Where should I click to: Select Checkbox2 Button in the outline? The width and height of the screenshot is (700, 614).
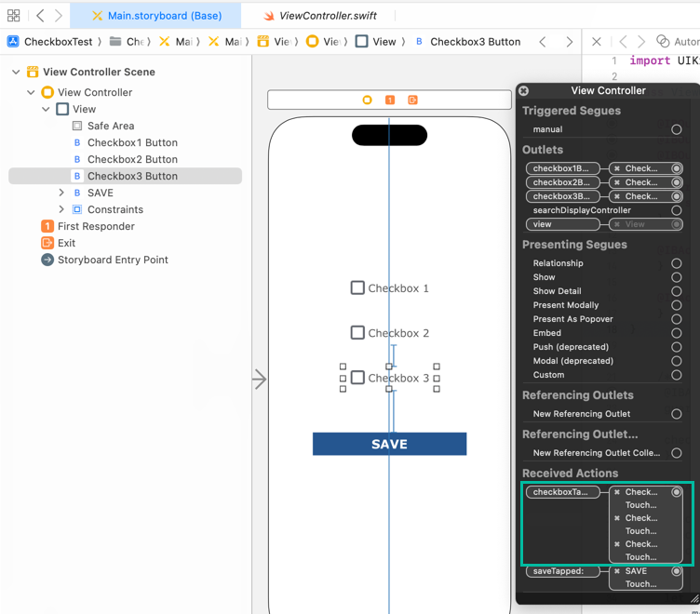(x=132, y=159)
